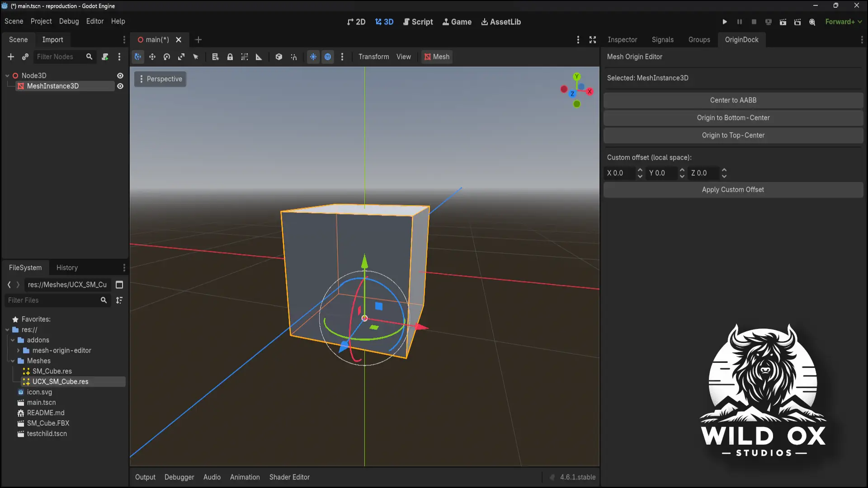Increase the X offset with the stepper
Image resolution: width=868 pixels, height=488 pixels.
point(640,171)
